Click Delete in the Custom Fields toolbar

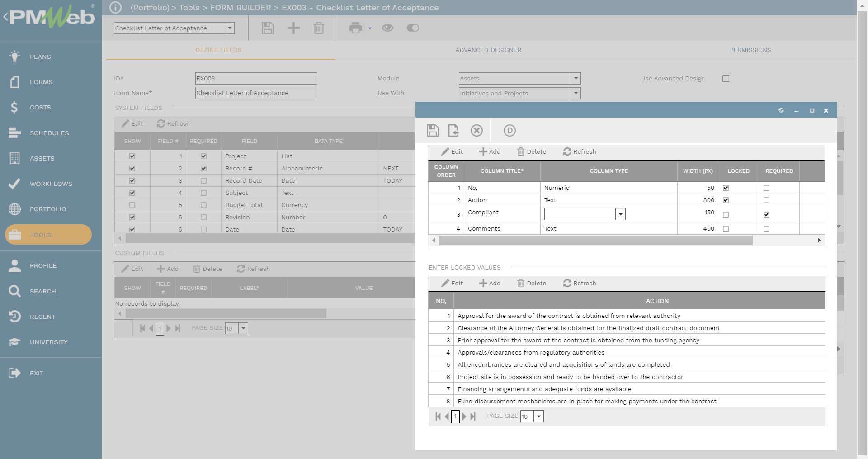click(208, 269)
